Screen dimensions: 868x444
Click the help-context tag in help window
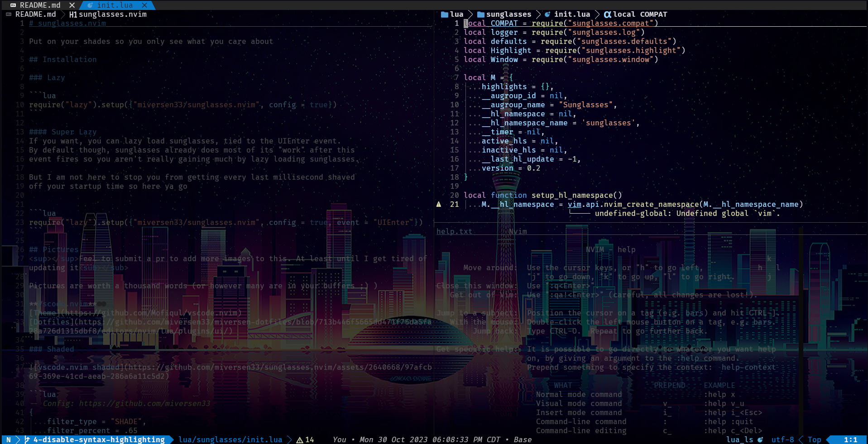[748, 367]
